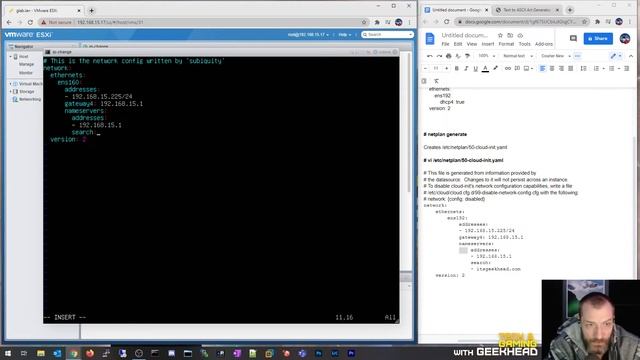Open the editing mode pencil dropdown

(x=616, y=56)
